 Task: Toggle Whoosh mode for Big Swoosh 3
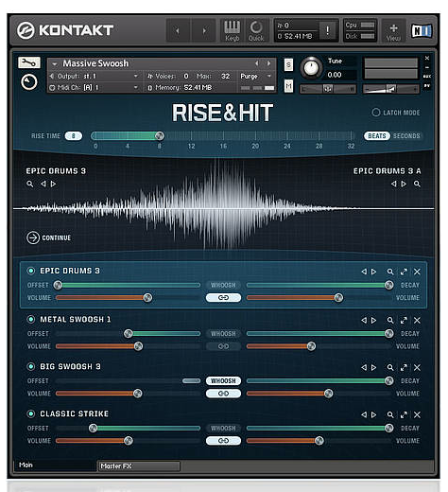pyautogui.click(x=223, y=380)
